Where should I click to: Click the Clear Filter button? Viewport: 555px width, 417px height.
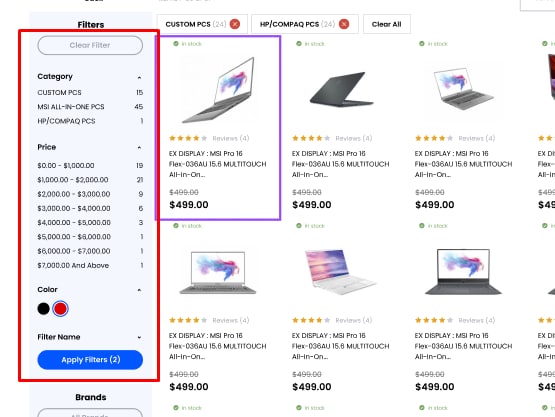90,45
